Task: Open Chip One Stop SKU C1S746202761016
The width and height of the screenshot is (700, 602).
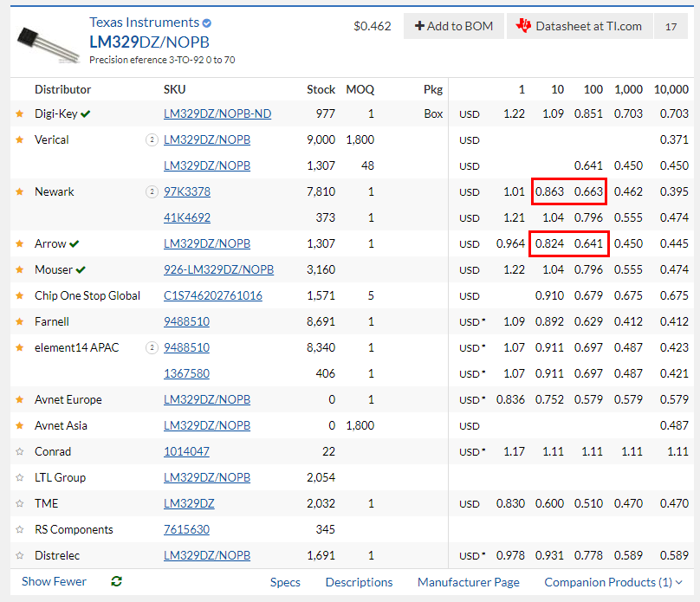Action: click(213, 296)
